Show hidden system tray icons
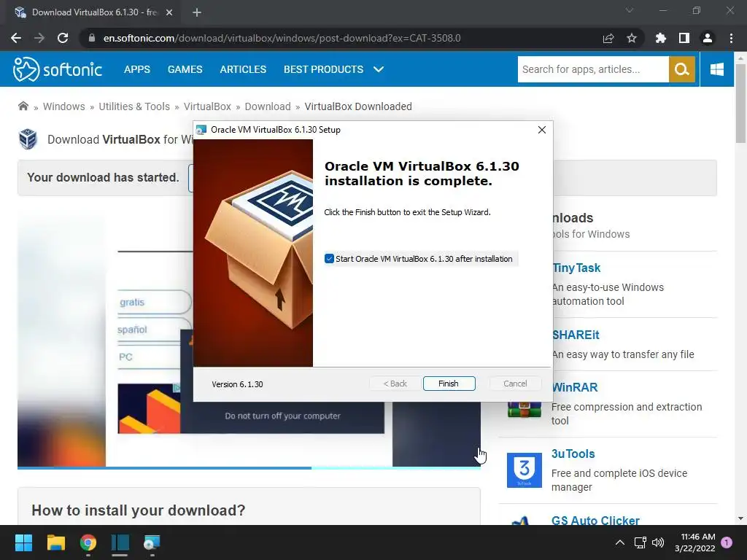This screenshot has height=560, width=747. click(x=620, y=542)
